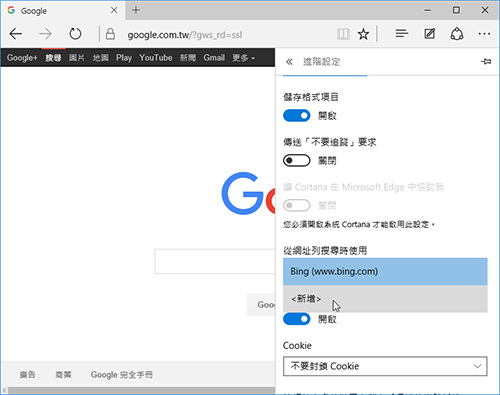The image size is (500, 395).
Task: Click the 商業 footer link
Action: click(x=63, y=375)
